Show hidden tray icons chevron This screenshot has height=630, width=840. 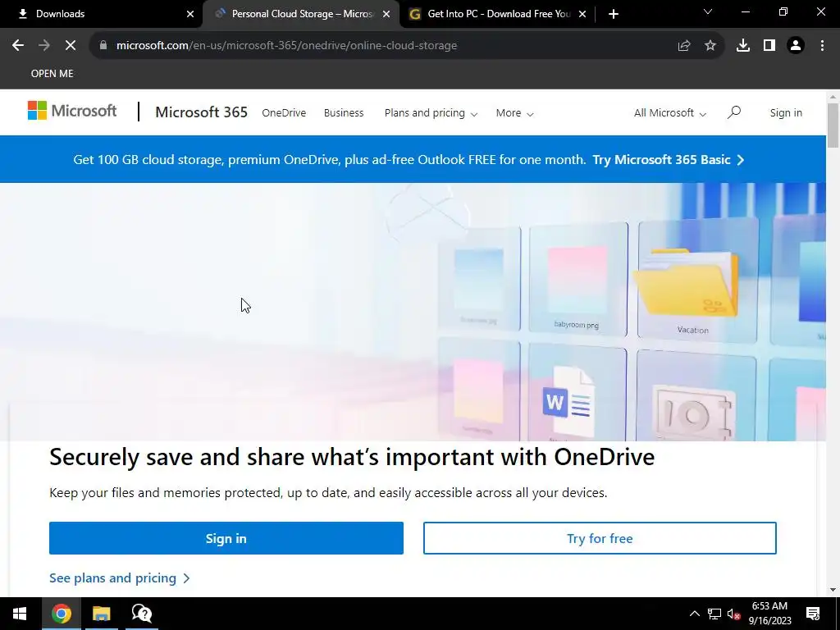[x=694, y=614]
